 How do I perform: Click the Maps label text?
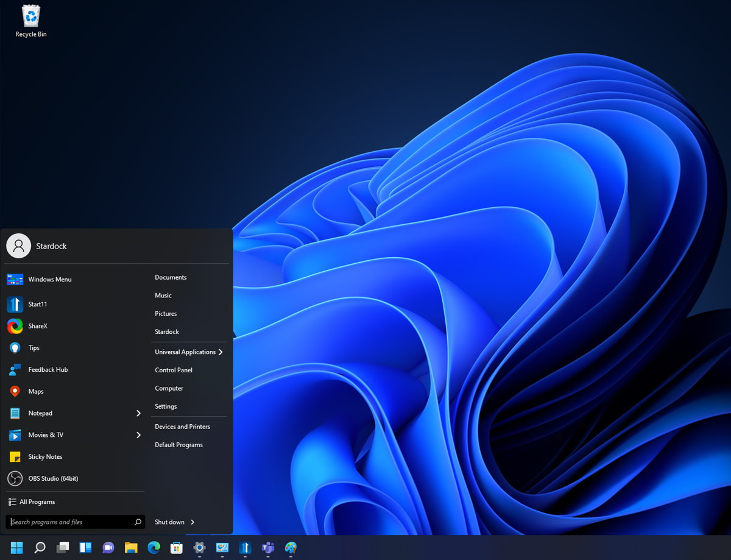[x=36, y=391]
